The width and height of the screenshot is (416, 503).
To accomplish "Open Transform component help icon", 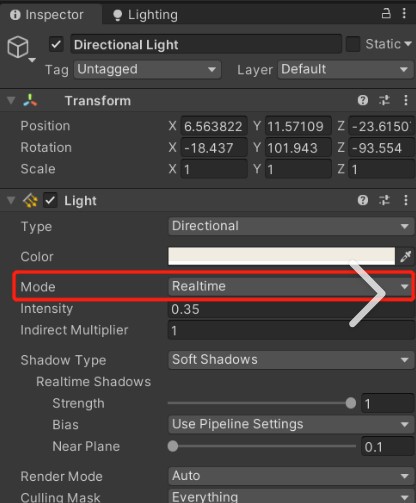I will pyautogui.click(x=363, y=100).
